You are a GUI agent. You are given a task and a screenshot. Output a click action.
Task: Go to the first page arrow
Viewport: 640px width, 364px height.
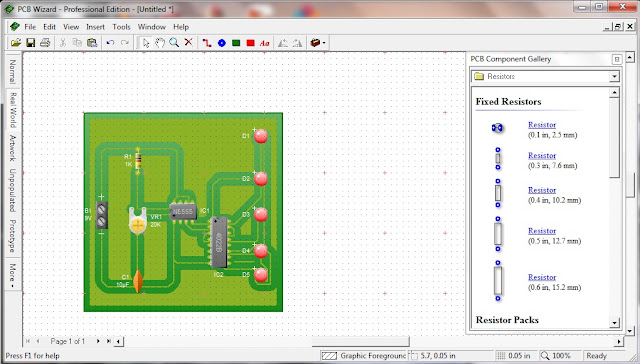(28, 341)
